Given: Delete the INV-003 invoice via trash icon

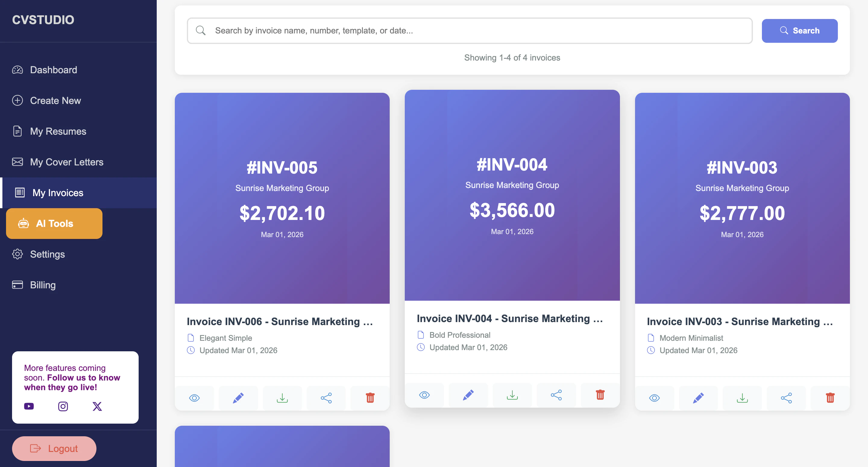Looking at the screenshot, I should (x=830, y=398).
